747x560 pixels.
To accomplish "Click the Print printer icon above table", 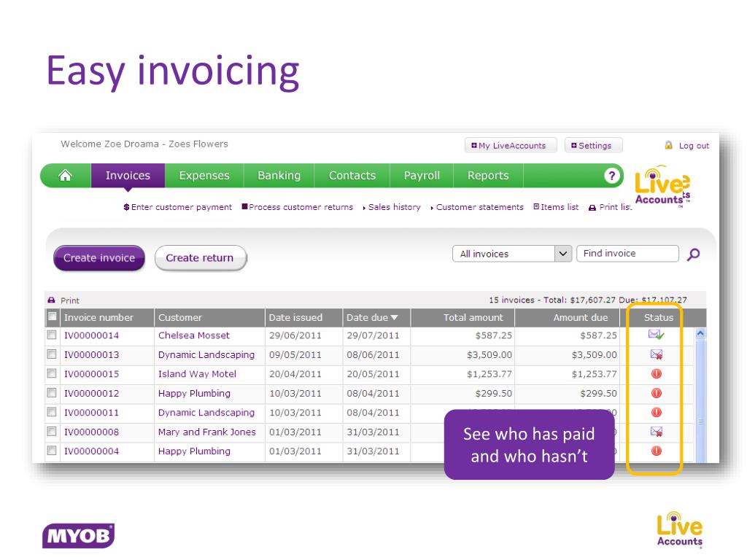I will click(52, 300).
